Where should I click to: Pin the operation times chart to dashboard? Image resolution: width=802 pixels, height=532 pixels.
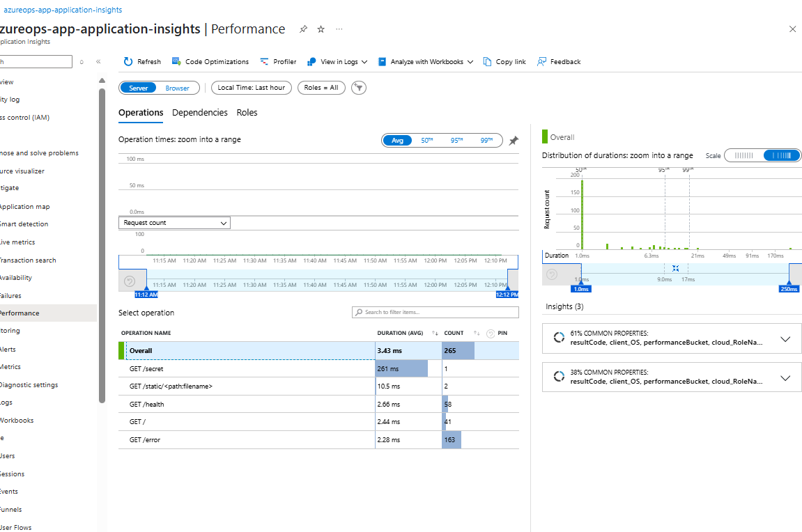514,141
